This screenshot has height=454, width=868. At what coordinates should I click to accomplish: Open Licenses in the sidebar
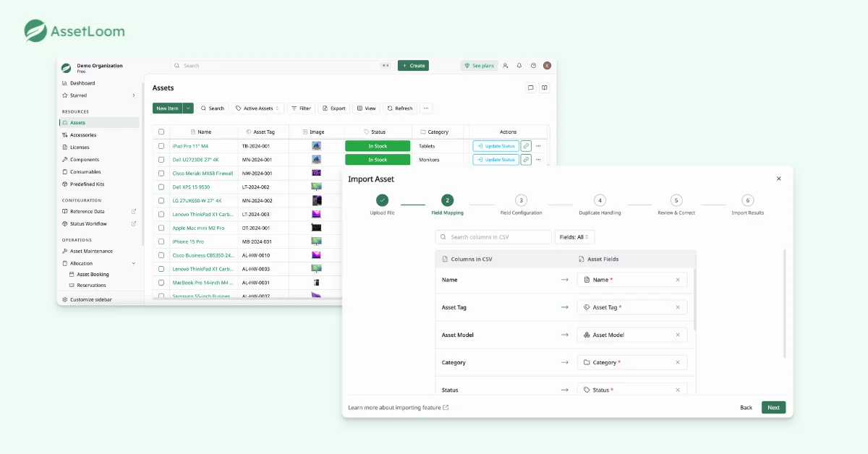coord(80,147)
